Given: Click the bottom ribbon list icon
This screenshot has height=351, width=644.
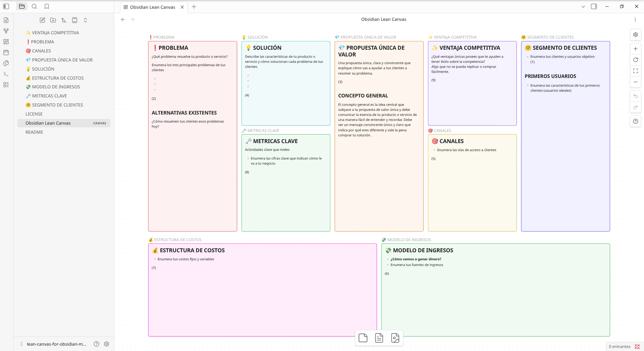Looking at the screenshot, I should (6, 85).
